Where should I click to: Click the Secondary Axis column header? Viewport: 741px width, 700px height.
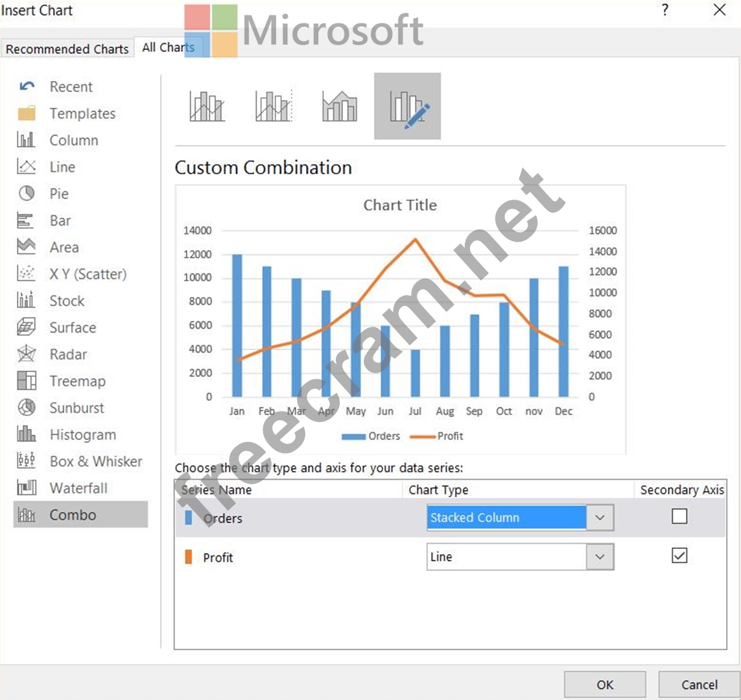tap(681, 490)
